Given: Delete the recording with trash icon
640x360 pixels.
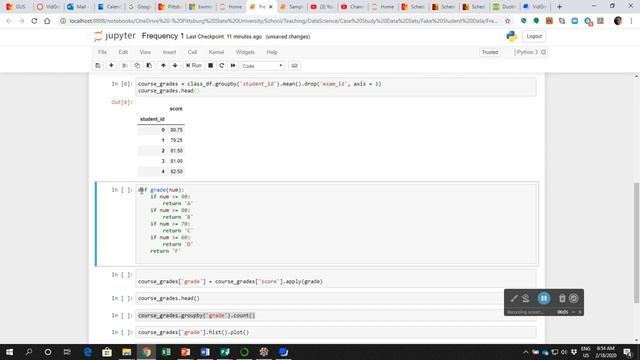Looking at the screenshot, I should 562,298.
